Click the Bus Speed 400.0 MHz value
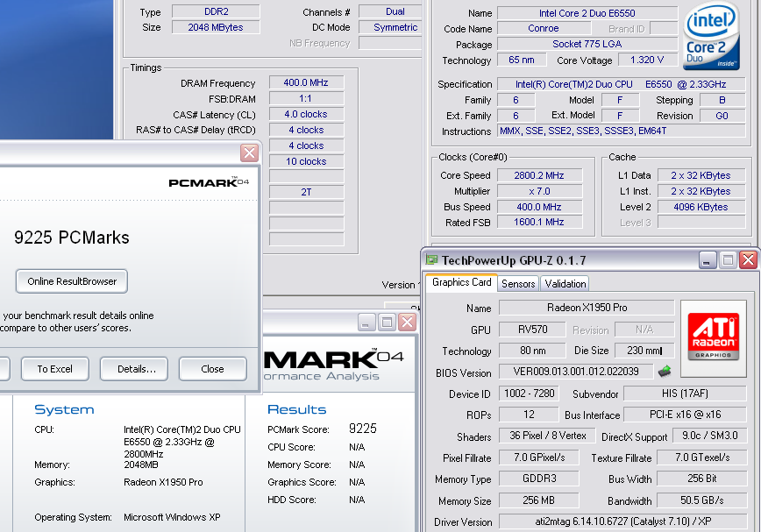This screenshot has width=761, height=532. [539, 207]
